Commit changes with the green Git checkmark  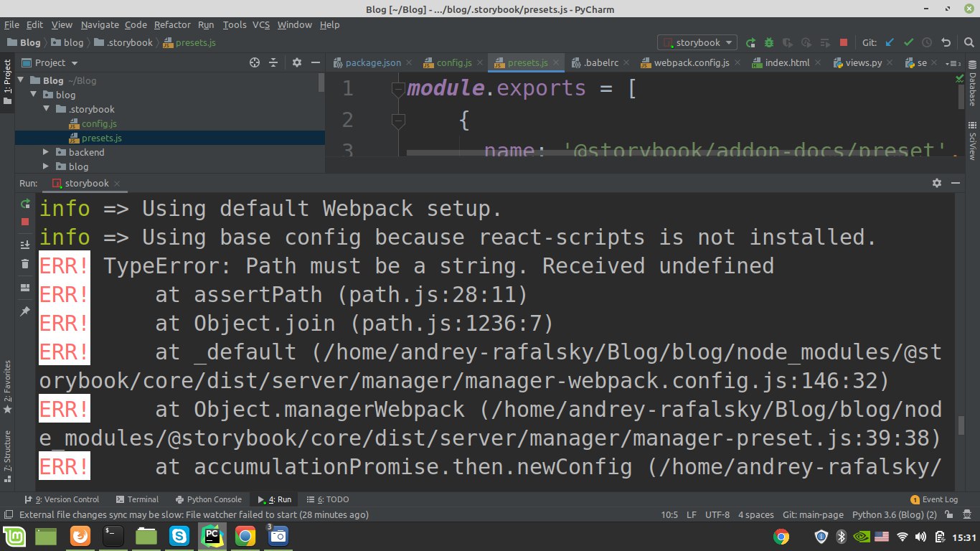pyautogui.click(x=908, y=42)
